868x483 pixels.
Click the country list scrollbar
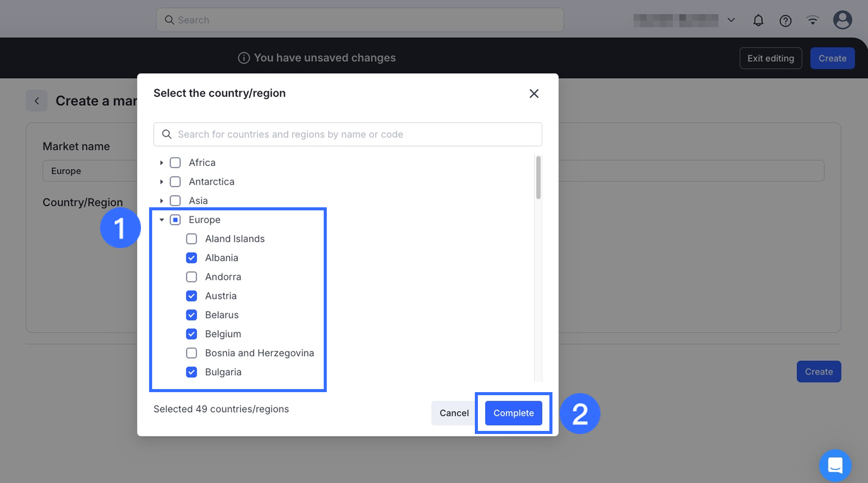coord(538,178)
